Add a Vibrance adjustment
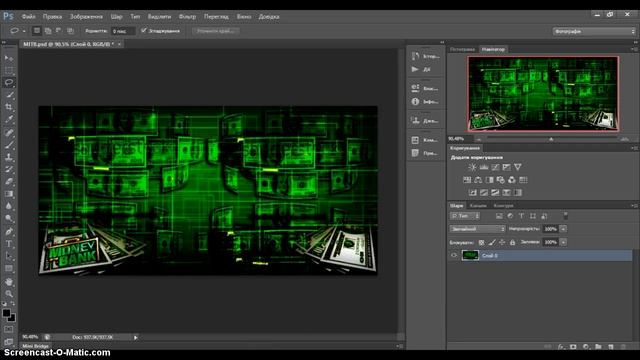 [x=518, y=167]
